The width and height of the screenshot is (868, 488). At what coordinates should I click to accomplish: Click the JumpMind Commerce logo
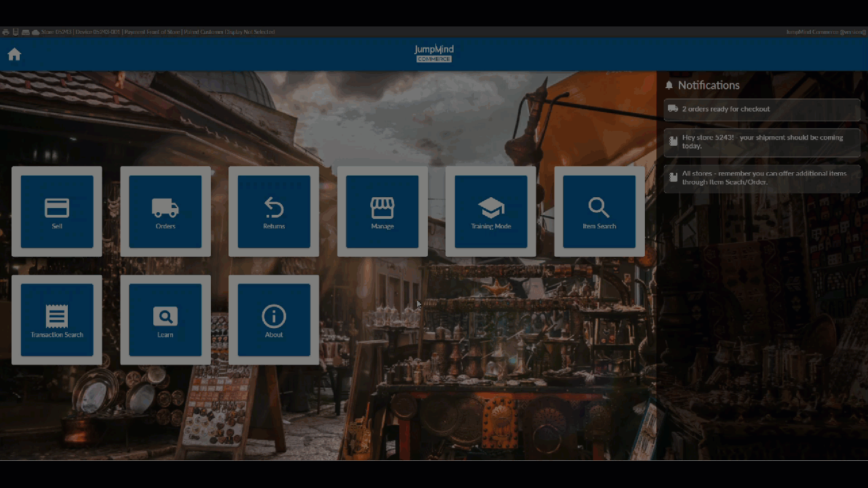point(434,54)
